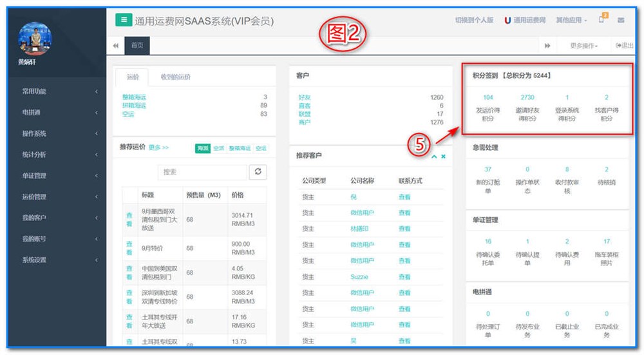This screenshot has height=355, width=644.
Task: Open the mail envelope icon in header
Action: [x=621, y=20]
